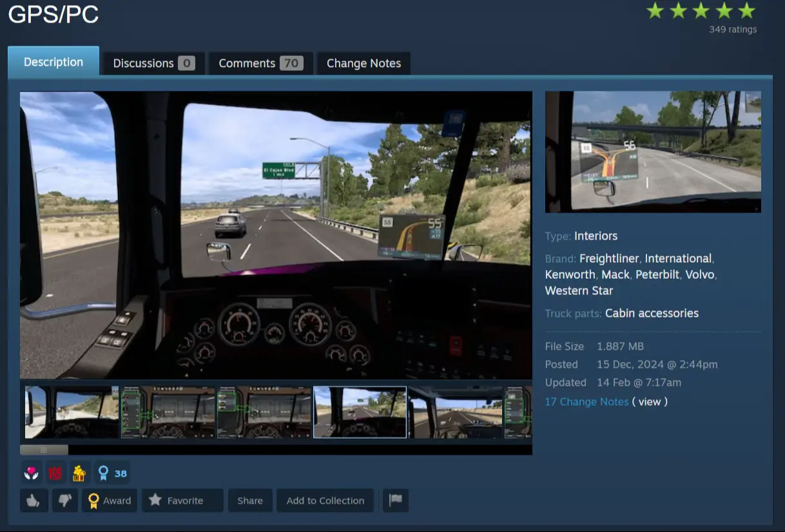The width and height of the screenshot is (785, 532).
Task: Switch to the Discussions tab
Action: click(154, 63)
